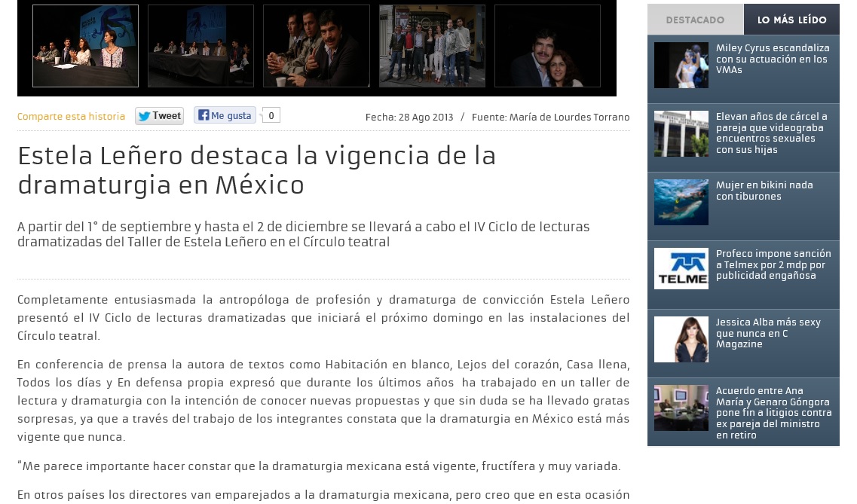Click Jessica Alba story thumbnail
The image size is (857, 504).
pos(681,340)
